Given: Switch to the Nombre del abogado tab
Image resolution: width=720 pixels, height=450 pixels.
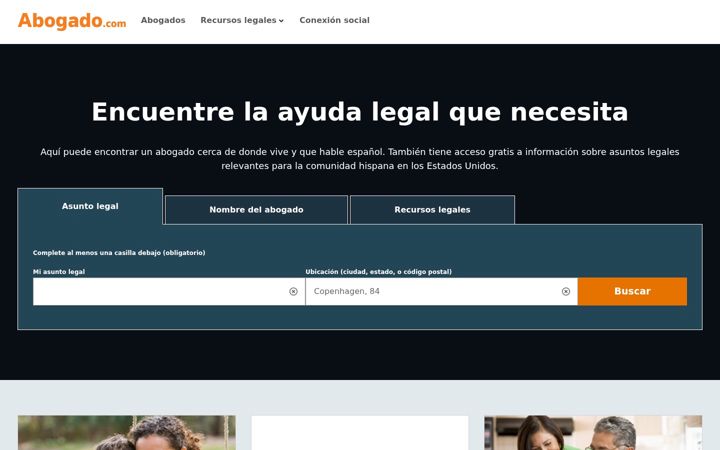Looking at the screenshot, I should (256, 210).
